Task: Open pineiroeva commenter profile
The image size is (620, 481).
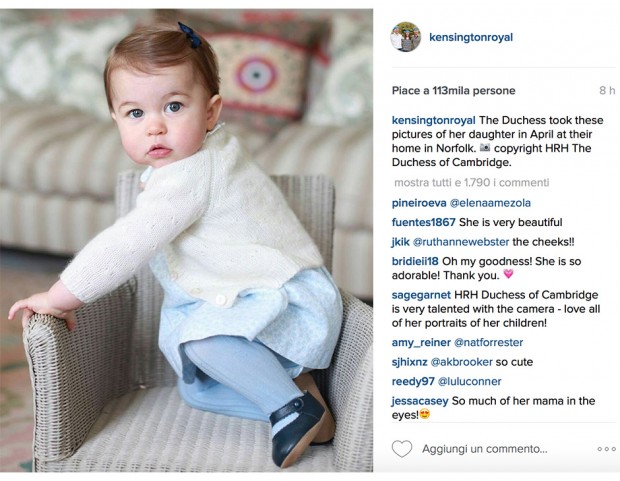Action: 419,203
